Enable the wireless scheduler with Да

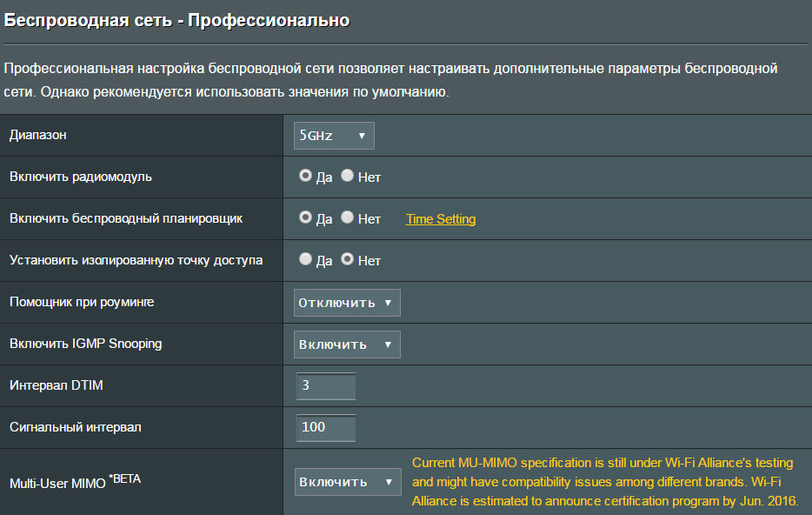pos(305,217)
